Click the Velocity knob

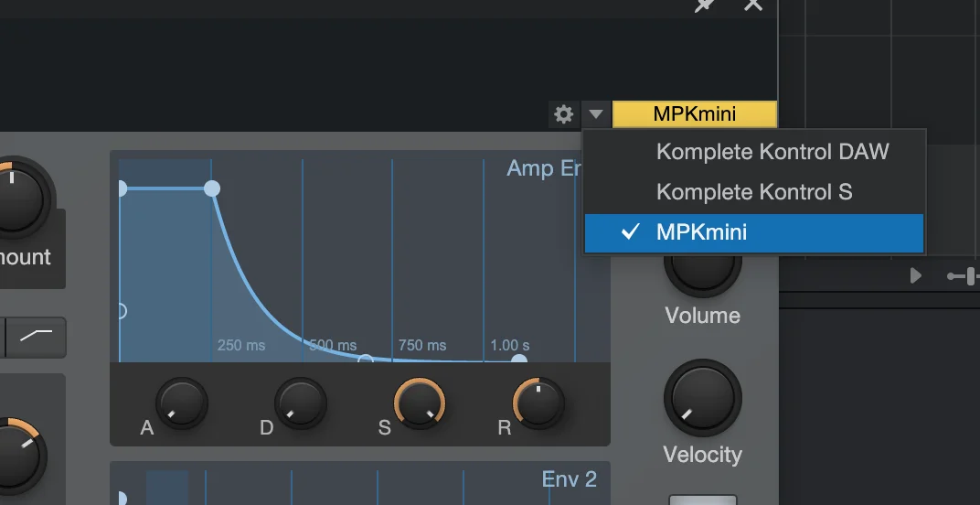702,398
